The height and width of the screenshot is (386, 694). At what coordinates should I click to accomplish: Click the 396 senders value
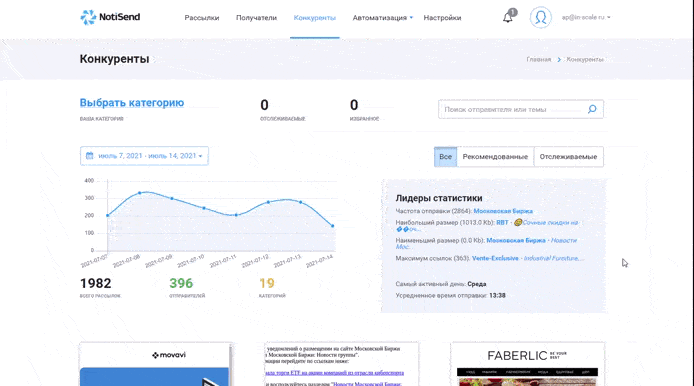pos(181,283)
